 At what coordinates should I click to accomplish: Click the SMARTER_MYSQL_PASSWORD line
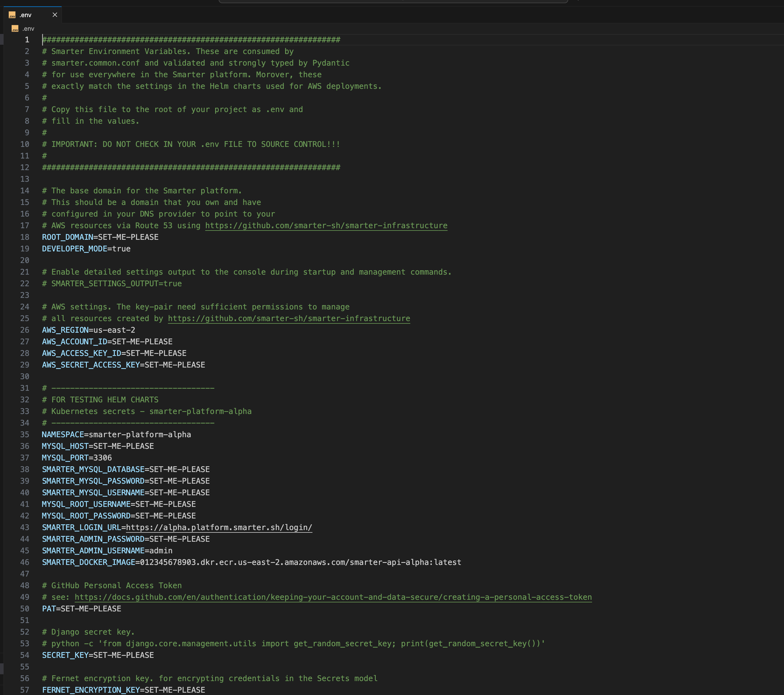pos(126,481)
